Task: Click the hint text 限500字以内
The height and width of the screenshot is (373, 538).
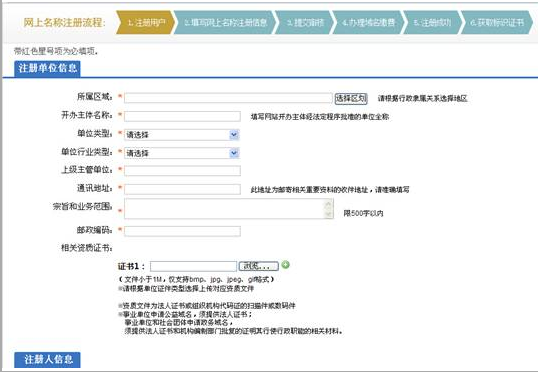Action: pos(363,213)
